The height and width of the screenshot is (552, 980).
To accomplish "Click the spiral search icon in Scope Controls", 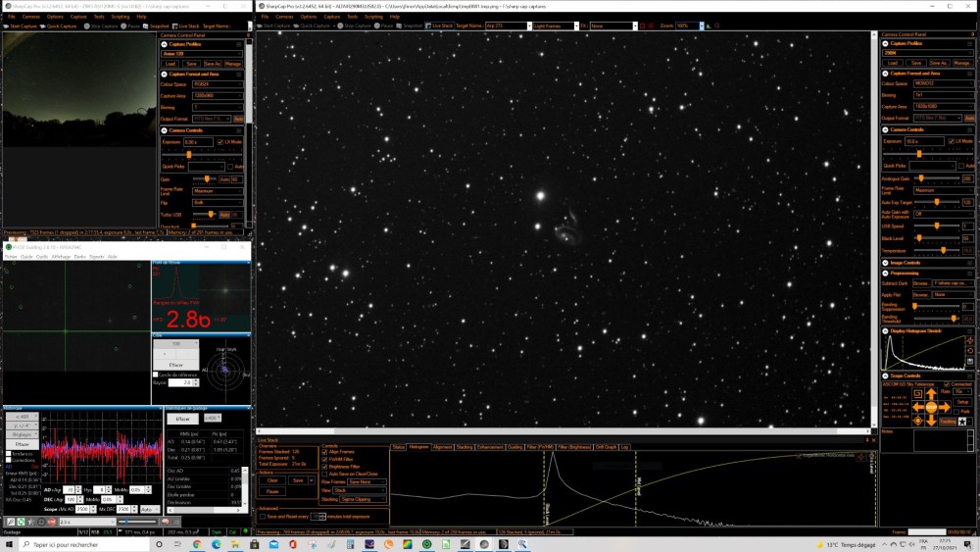I will point(917,394).
